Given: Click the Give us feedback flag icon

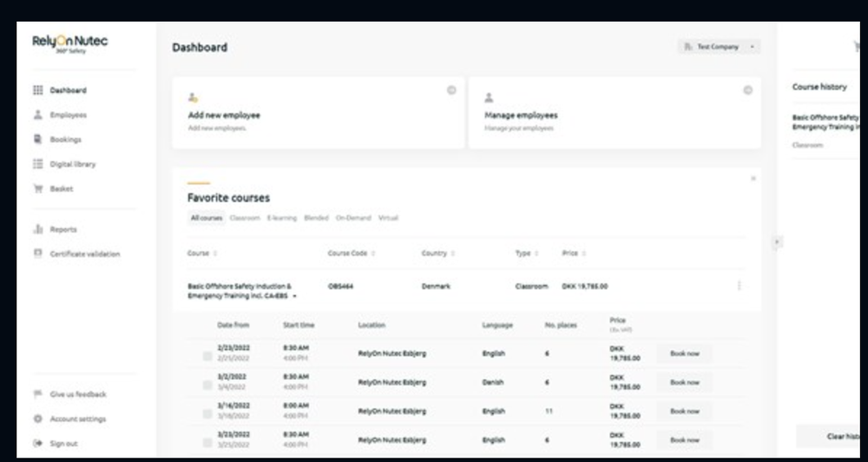Looking at the screenshot, I should click(37, 394).
